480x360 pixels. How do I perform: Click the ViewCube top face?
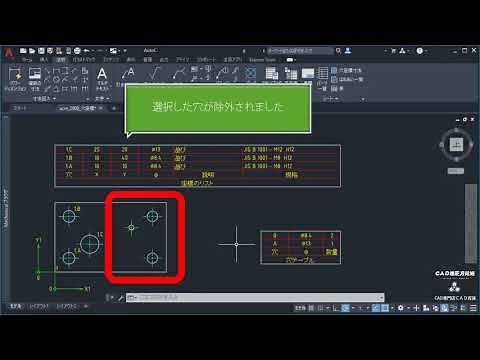coord(456,145)
